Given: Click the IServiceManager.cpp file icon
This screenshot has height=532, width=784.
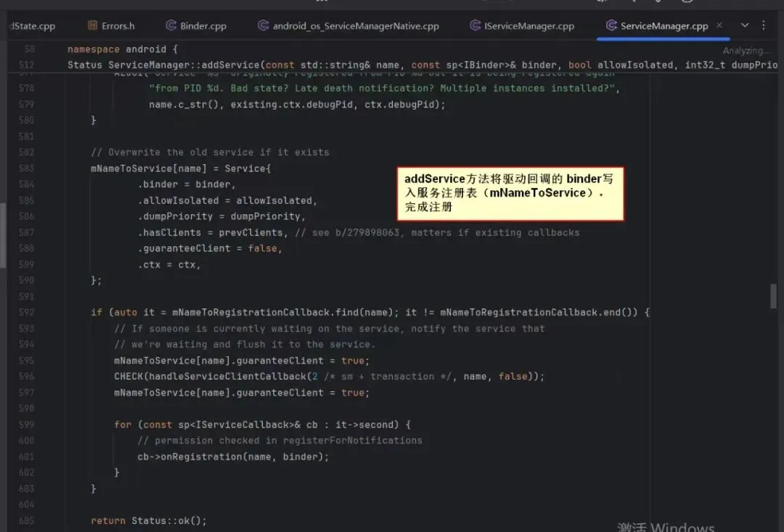Looking at the screenshot, I should pyautogui.click(x=475, y=25).
